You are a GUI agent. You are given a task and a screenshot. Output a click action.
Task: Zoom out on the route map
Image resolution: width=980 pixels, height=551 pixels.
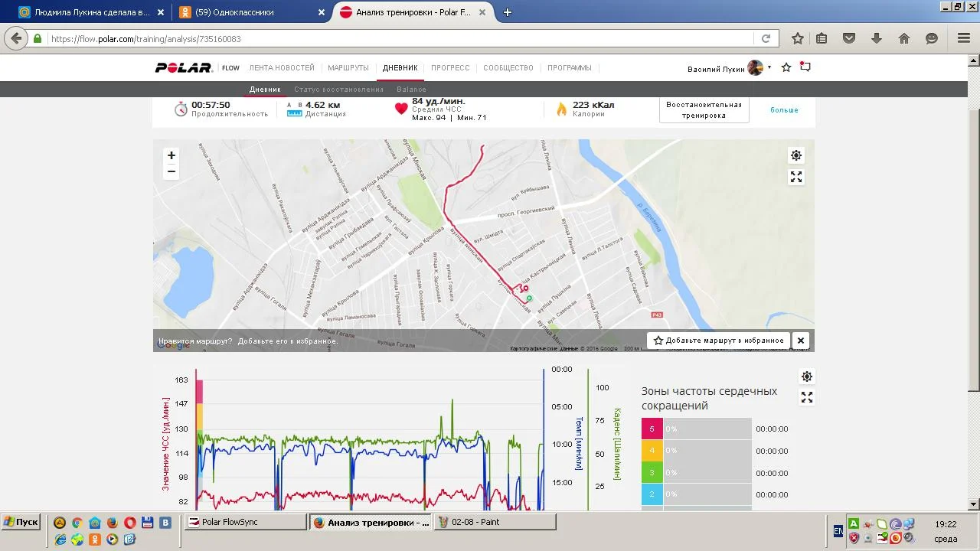point(171,171)
